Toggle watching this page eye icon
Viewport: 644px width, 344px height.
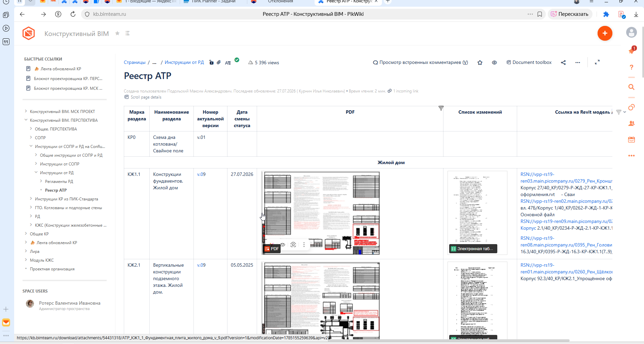494,63
